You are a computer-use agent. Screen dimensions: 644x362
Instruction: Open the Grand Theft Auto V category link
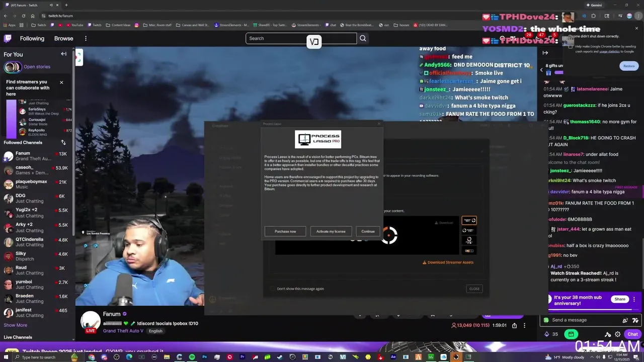(123, 331)
